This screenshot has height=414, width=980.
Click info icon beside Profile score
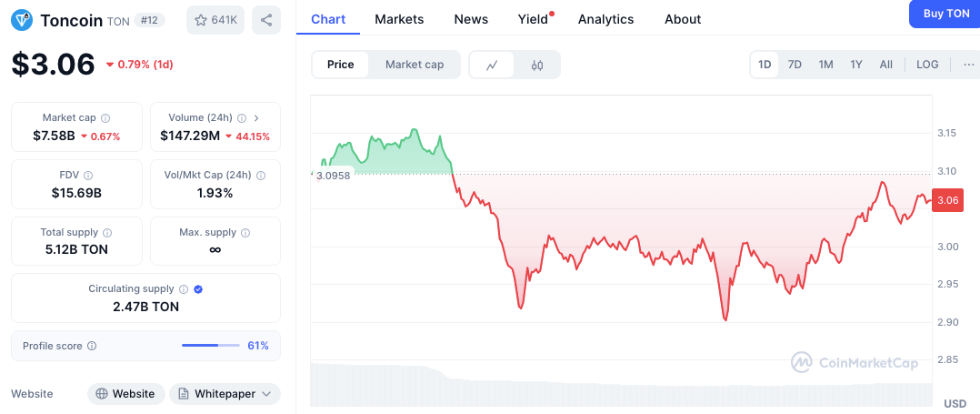pos(92,347)
